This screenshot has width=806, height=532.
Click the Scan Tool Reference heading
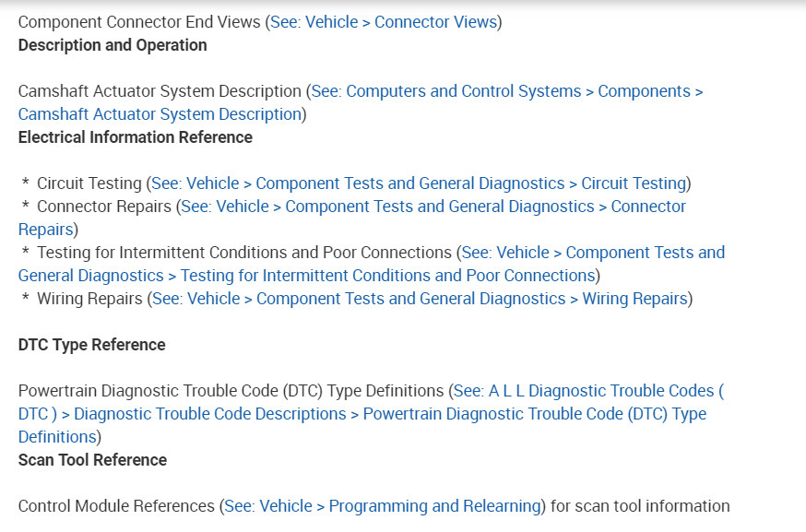coord(92,460)
